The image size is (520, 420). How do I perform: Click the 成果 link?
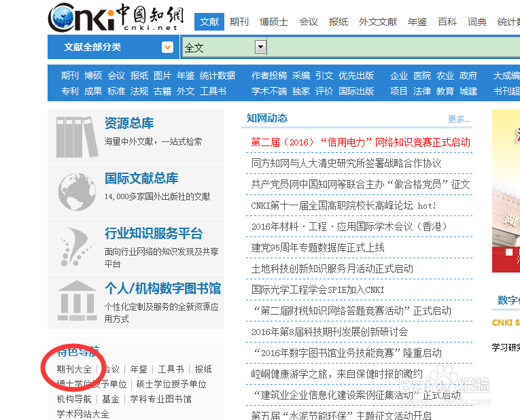pos(93,91)
